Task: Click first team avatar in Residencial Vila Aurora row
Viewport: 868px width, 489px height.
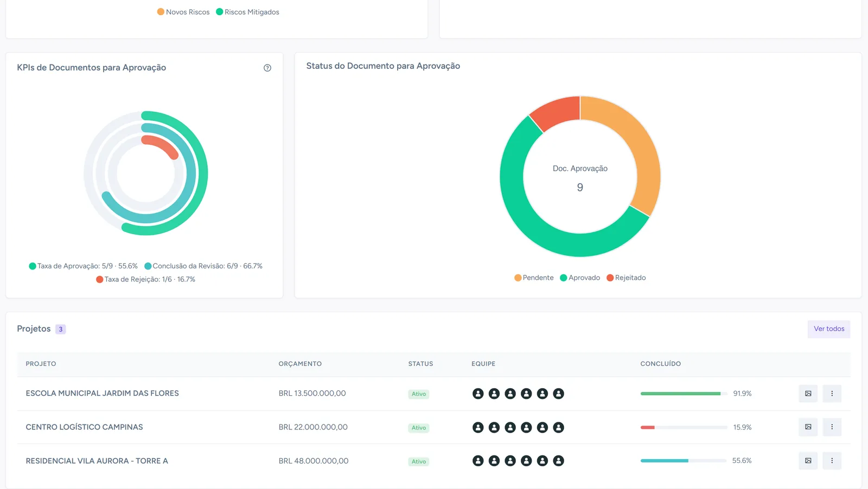Action: tap(478, 461)
